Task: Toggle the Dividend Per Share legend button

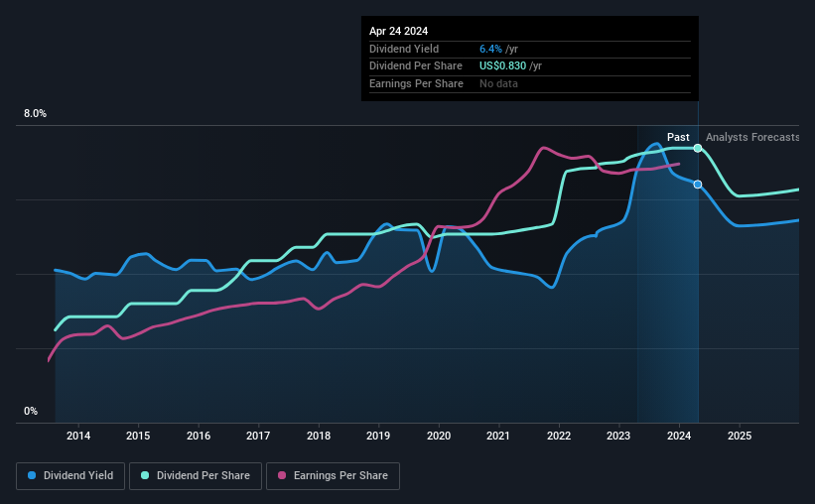Action: pyautogui.click(x=196, y=476)
